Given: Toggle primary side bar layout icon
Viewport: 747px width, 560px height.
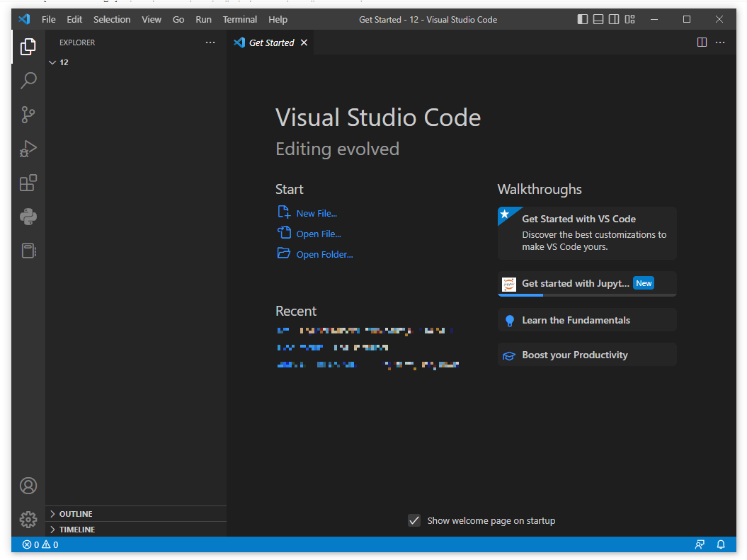Looking at the screenshot, I should click(583, 20).
